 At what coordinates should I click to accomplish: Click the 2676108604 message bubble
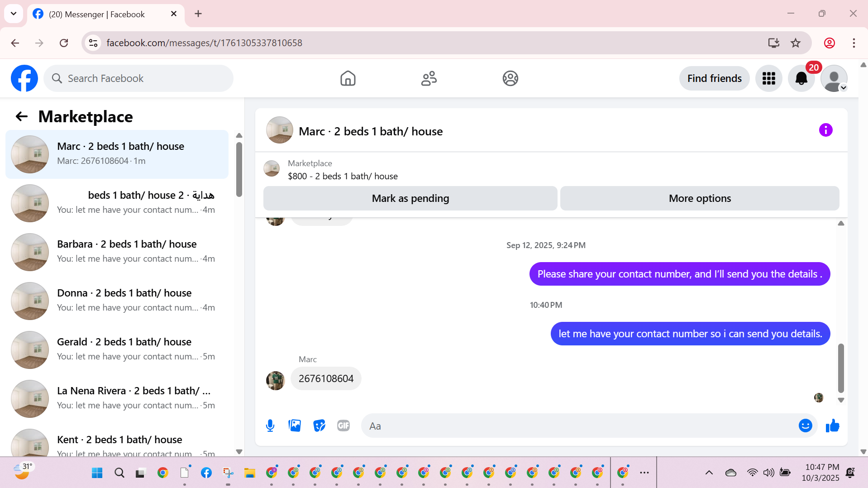(326, 378)
